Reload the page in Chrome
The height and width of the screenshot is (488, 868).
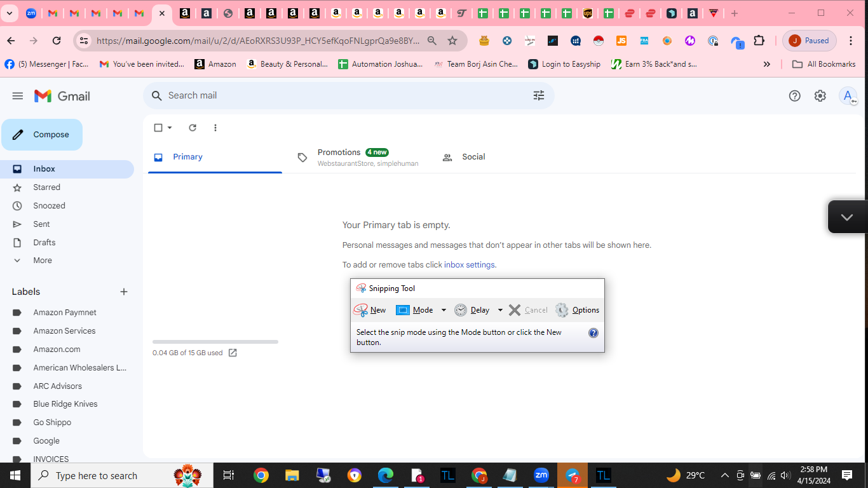pos(57,41)
